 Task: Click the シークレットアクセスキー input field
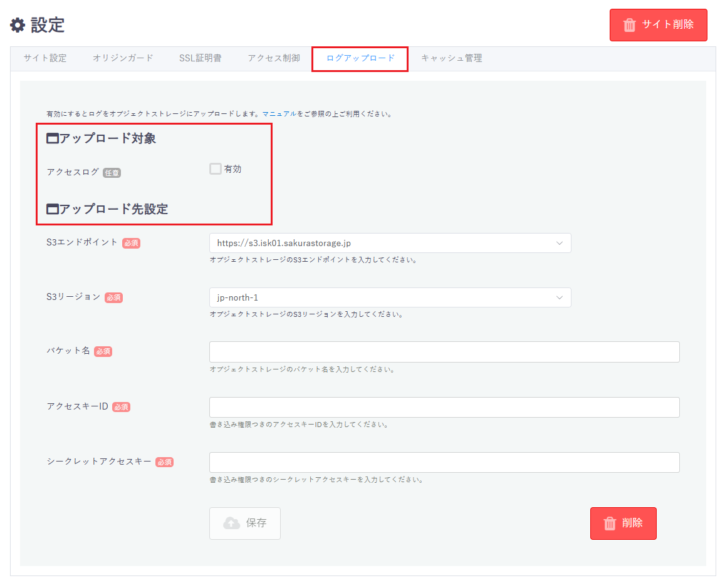tap(444, 463)
